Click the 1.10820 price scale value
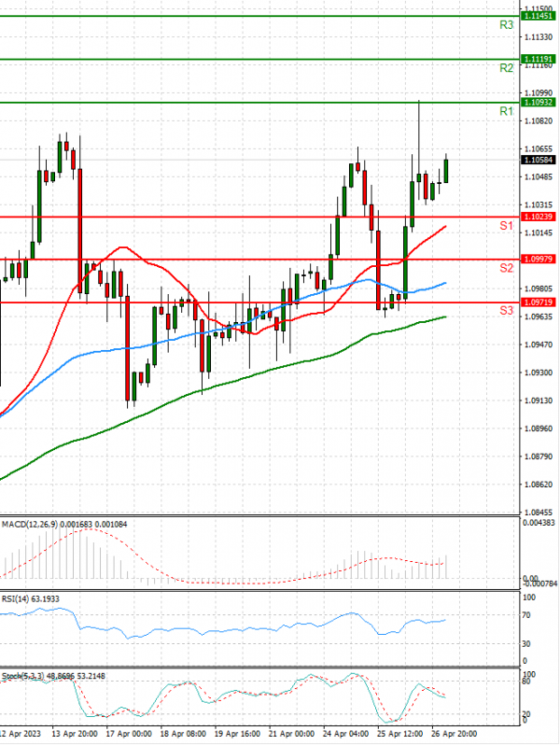The width and height of the screenshot is (560, 745). pos(539,121)
